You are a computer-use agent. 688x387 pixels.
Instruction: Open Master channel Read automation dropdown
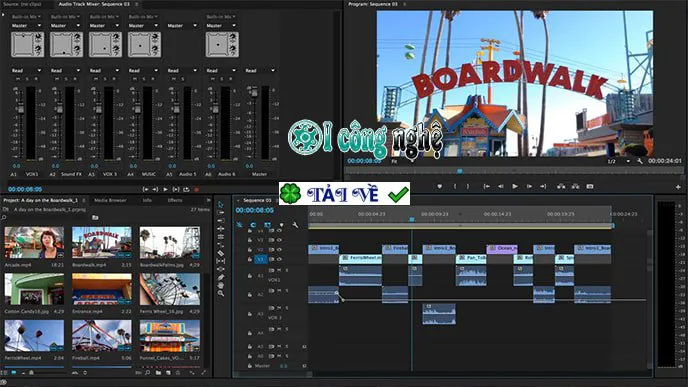tap(260, 70)
